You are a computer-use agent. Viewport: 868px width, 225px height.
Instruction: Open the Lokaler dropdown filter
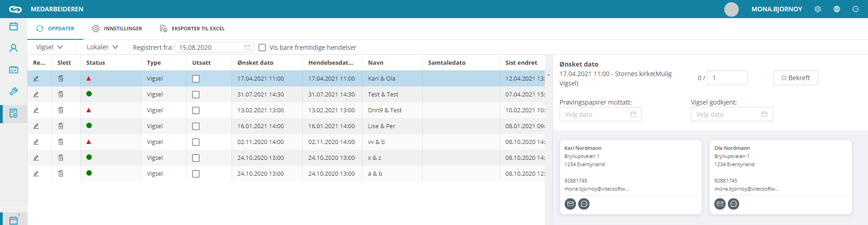pos(102,47)
